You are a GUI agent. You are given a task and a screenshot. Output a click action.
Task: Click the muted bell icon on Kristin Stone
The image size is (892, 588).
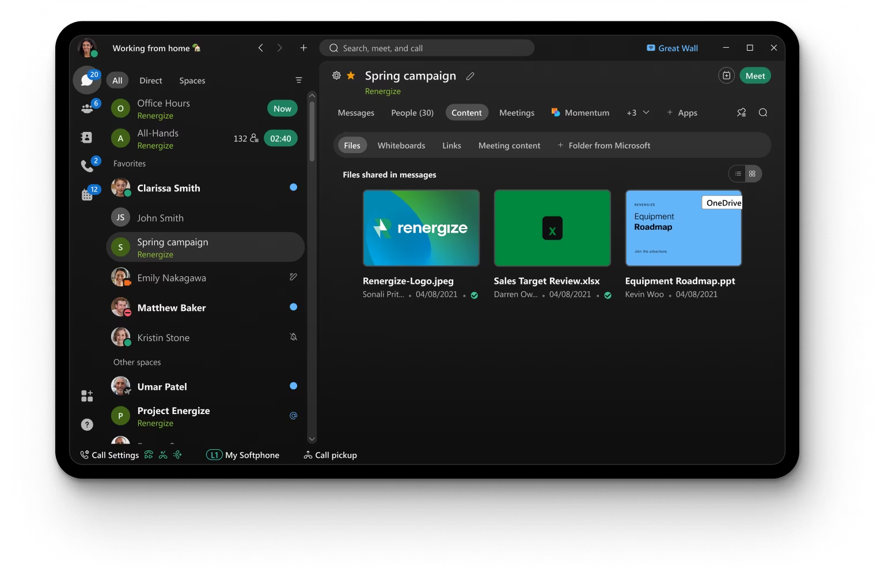(x=294, y=337)
